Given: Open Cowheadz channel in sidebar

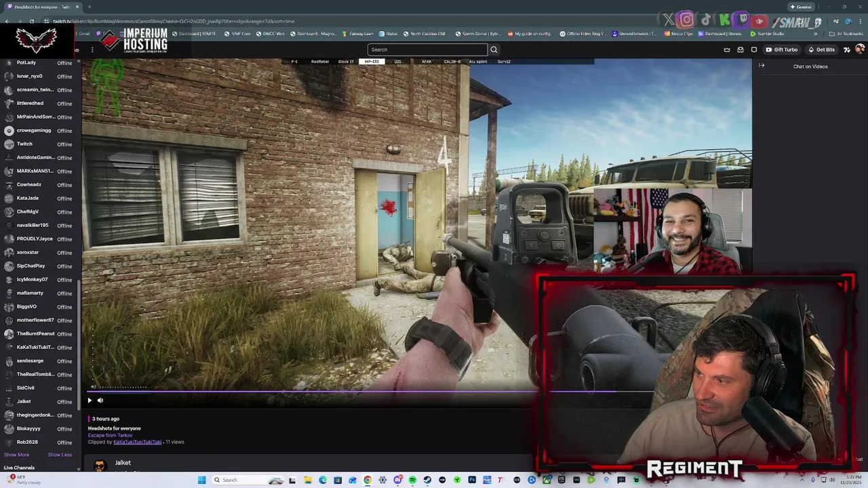Looking at the screenshot, I should [38, 184].
